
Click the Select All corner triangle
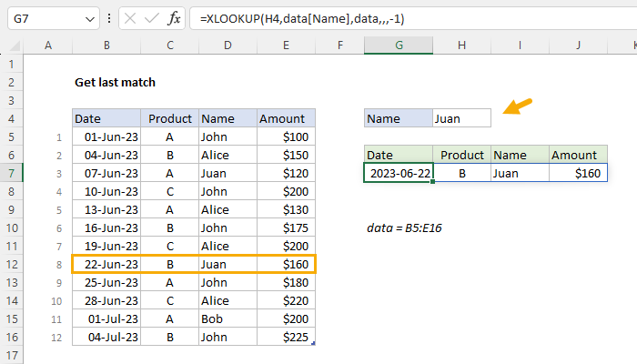coord(17,45)
